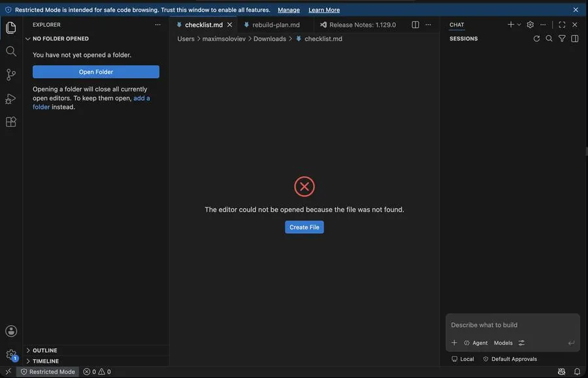The width and height of the screenshot is (588, 378).
Task: Filter the chat sessions
Action: coord(562,39)
